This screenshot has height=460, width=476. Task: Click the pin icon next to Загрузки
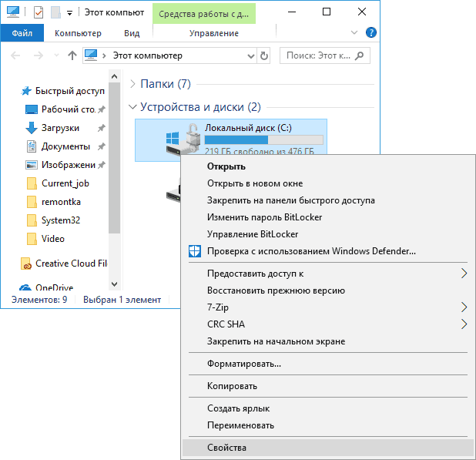pyautogui.click(x=102, y=128)
